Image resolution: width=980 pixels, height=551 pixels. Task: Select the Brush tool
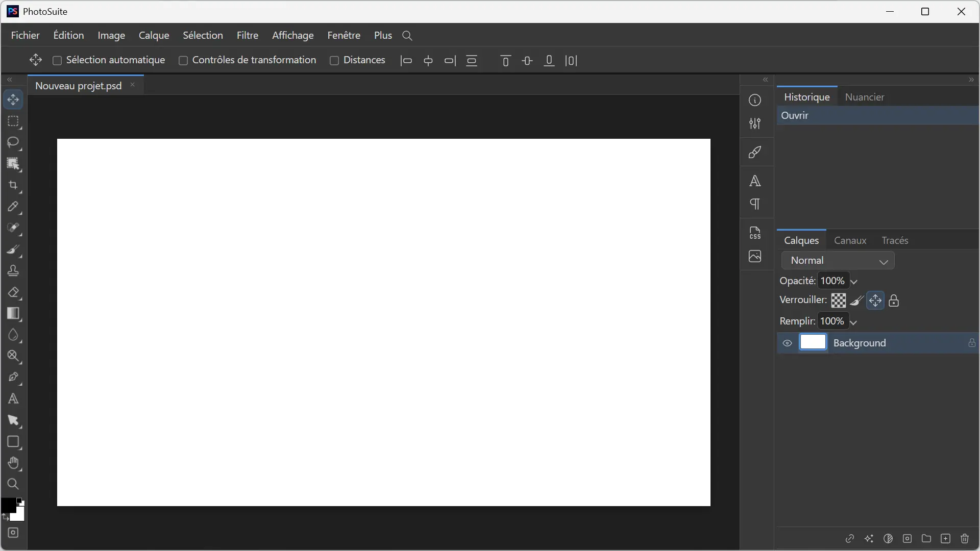click(x=13, y=249)
